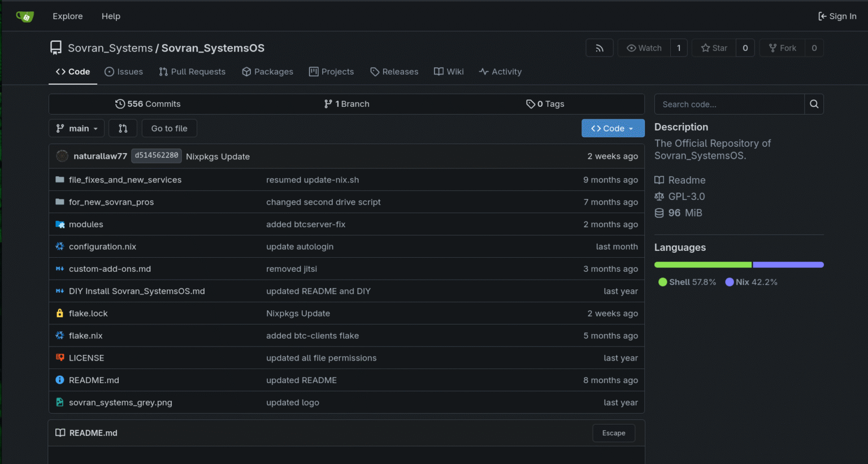Click the tag icon next to 0 Tags
This screenshot has width=868, height=464.
pyautogui.click(x=531, y=104)
